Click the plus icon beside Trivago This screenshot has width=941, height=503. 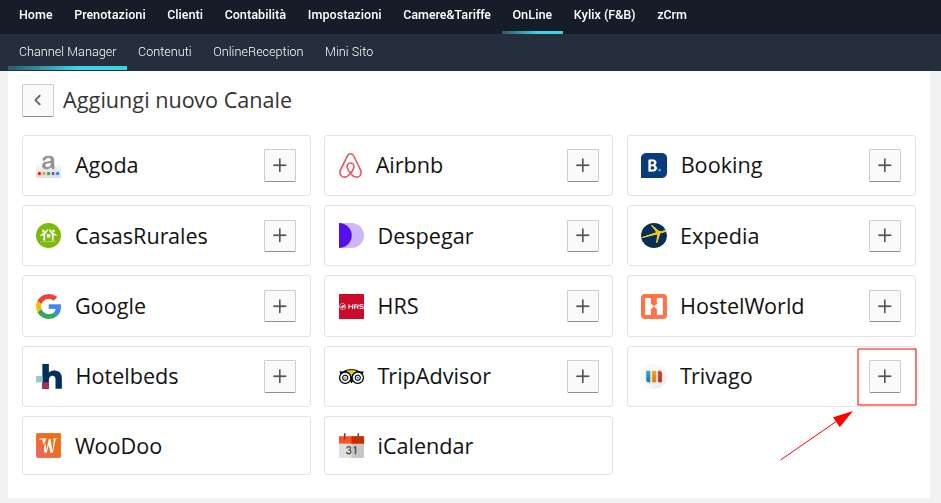[884, 377]
